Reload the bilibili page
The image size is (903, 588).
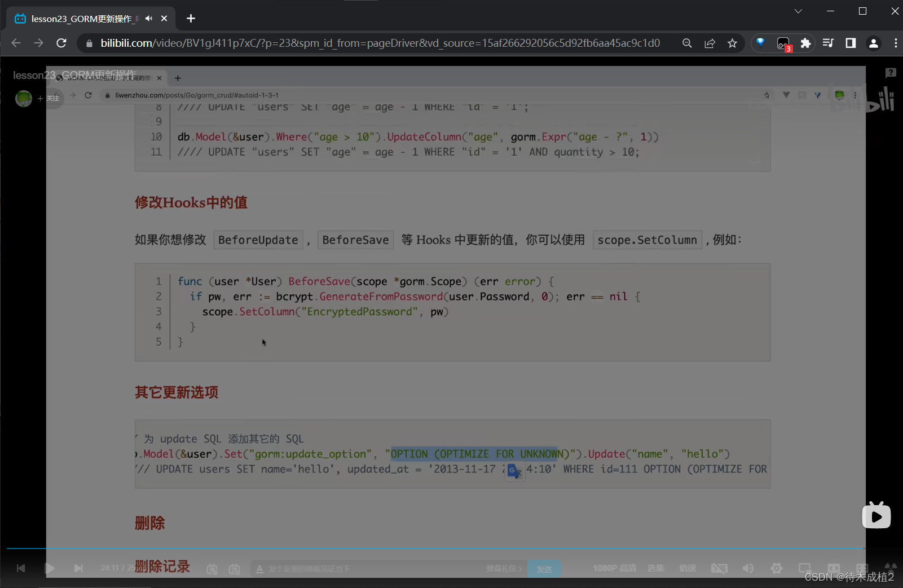(x=61, y=43)
